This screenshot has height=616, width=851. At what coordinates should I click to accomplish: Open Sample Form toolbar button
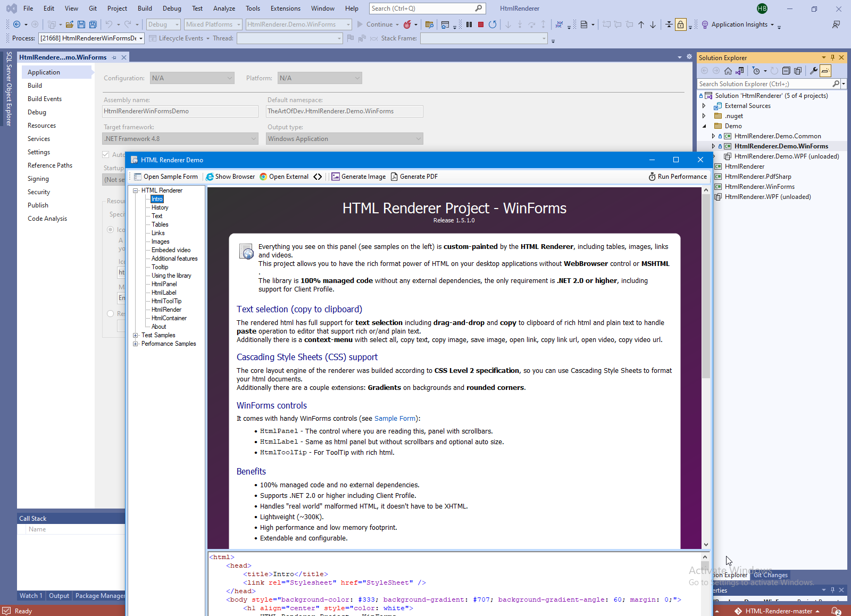pos(165,177)
